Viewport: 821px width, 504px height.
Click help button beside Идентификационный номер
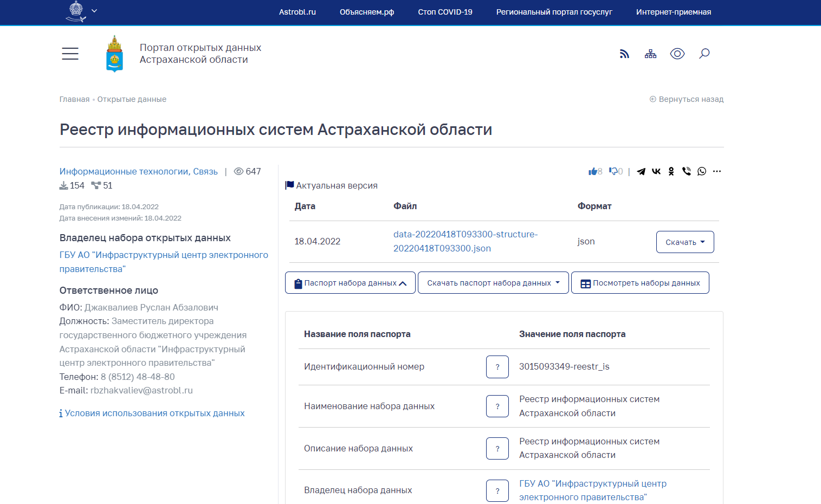click(497, 367)
